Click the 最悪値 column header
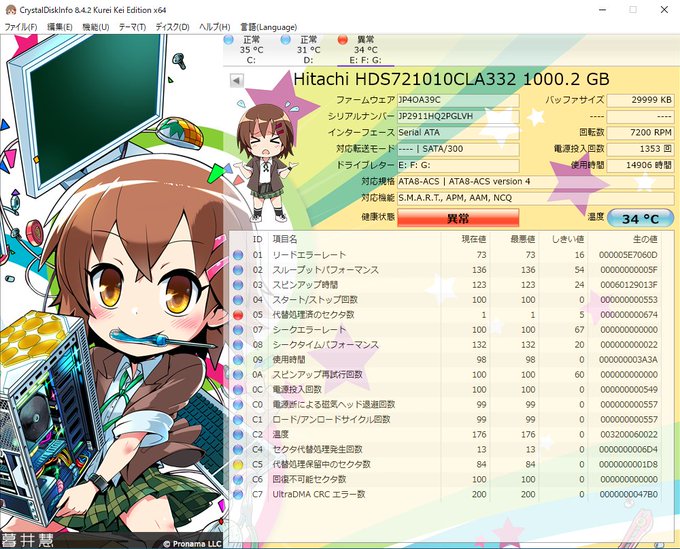 coord(523,239)
